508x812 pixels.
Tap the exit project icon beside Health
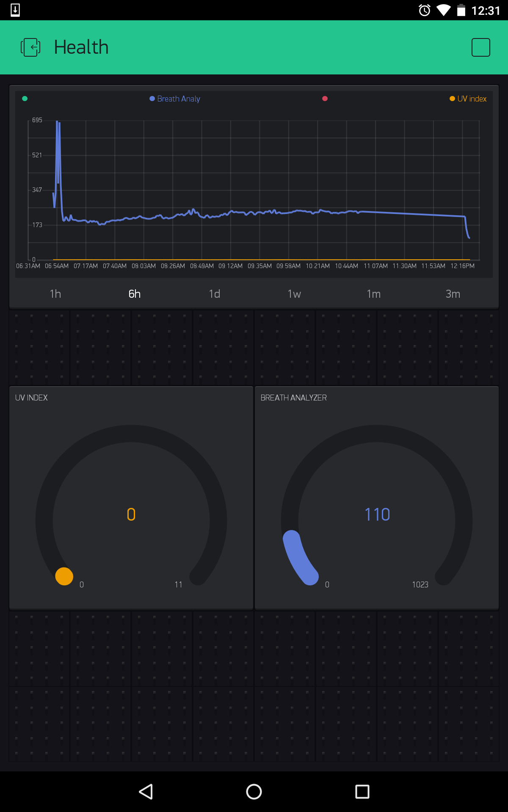[x=30, y=47]
